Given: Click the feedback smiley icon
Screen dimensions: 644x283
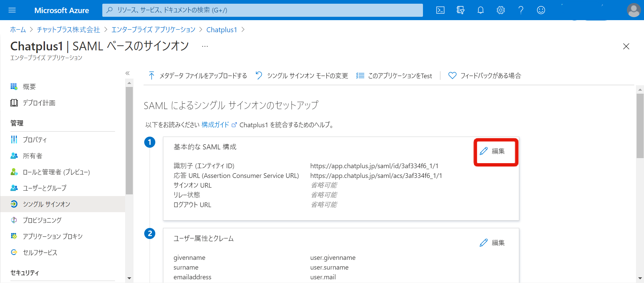Looking at the screenshot, I should click(x=541, y=10).
